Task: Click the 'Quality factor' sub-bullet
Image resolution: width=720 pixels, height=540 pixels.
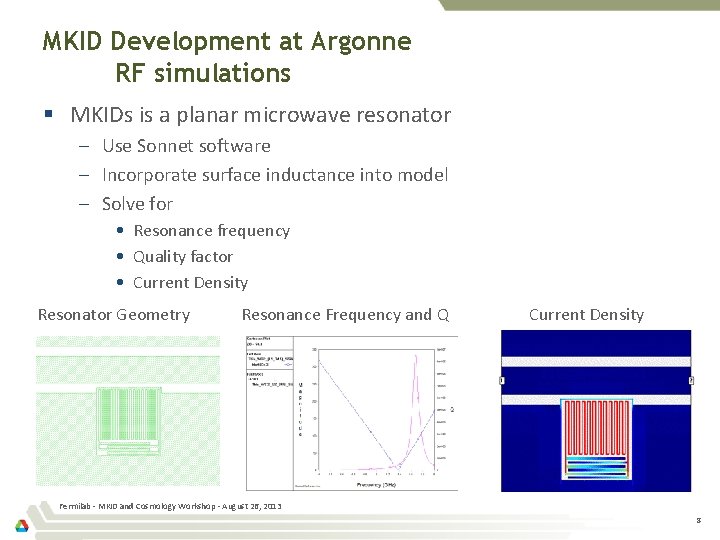Action: [x=183, y=257]
